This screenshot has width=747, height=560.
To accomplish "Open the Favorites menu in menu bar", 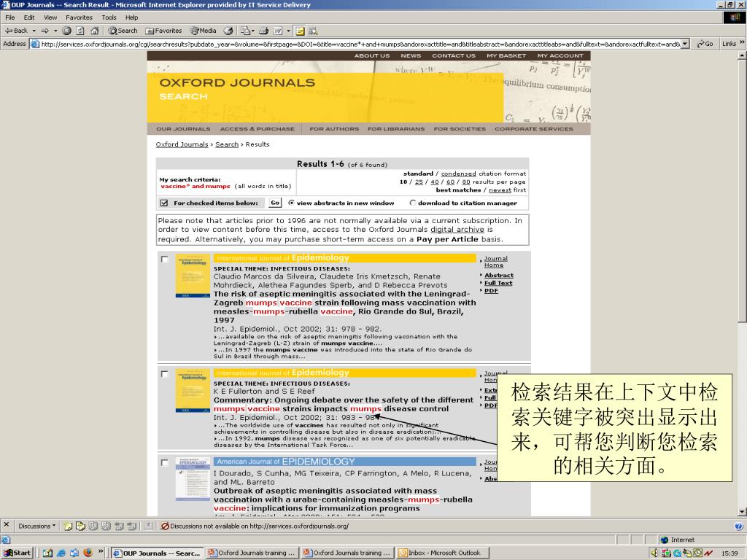I will point(79,17).
